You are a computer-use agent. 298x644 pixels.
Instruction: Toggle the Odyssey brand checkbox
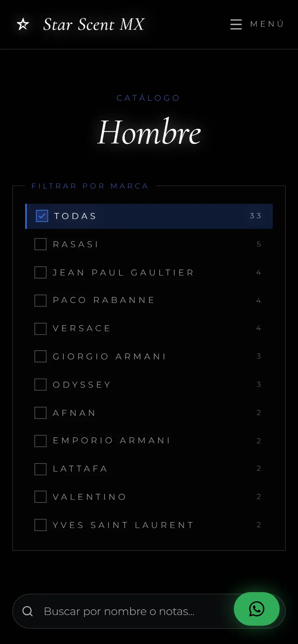pyautogui.click(x=40, y=385)
